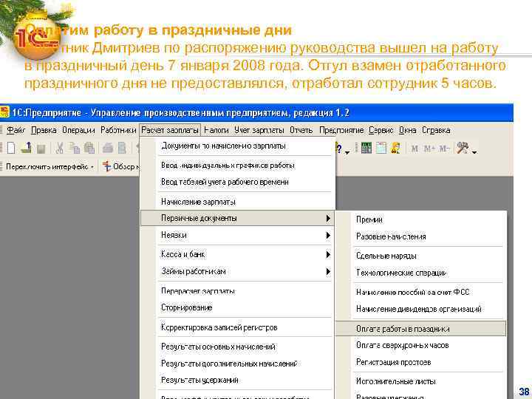Click the M+ memory button
This screenshot has height=399, width=532.
pos(429,149)
